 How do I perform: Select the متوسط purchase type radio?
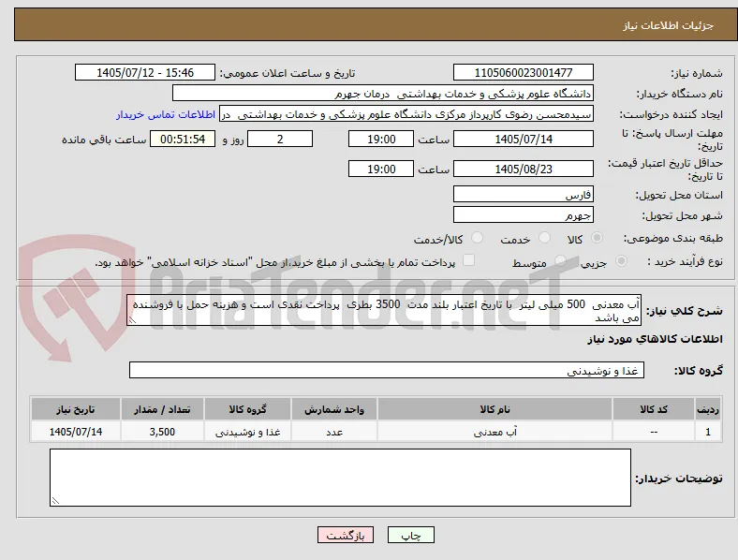click(x=560, y=260)
